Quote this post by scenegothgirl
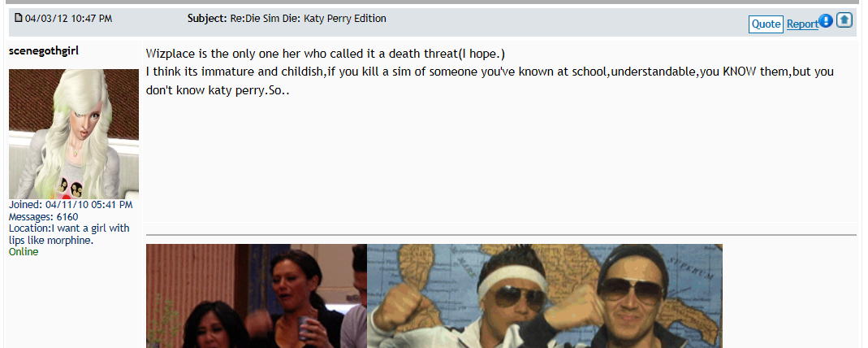868x348 pixels. click(x=767, y=24)
